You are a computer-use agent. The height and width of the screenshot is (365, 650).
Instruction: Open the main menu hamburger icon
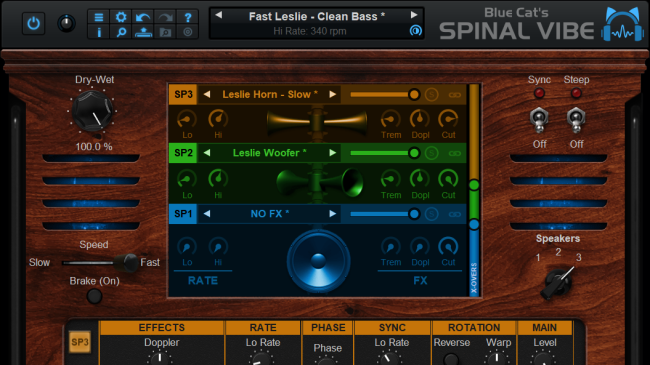pyautogui.click(x=99, y=17)
